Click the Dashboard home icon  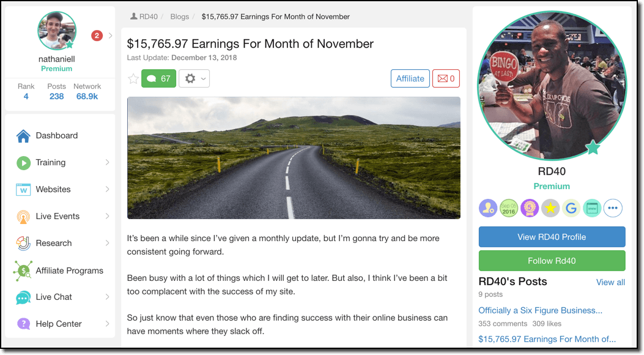click(23, 136)
